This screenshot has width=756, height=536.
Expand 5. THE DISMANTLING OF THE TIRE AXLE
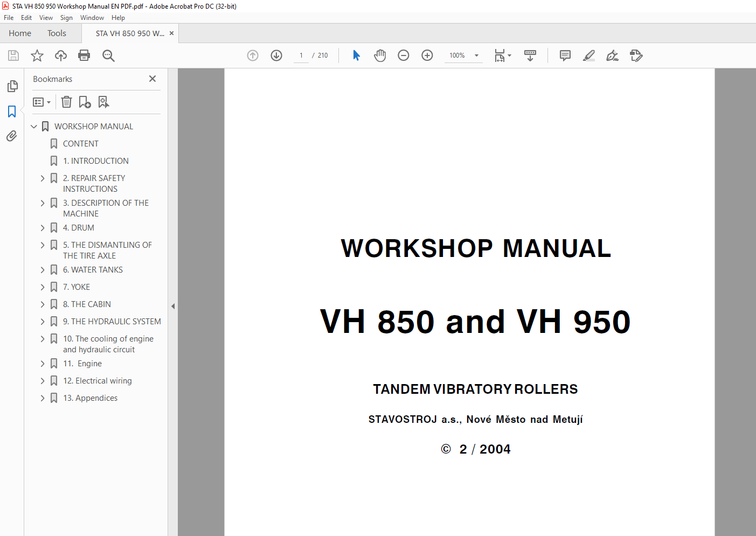click(43, 245)
